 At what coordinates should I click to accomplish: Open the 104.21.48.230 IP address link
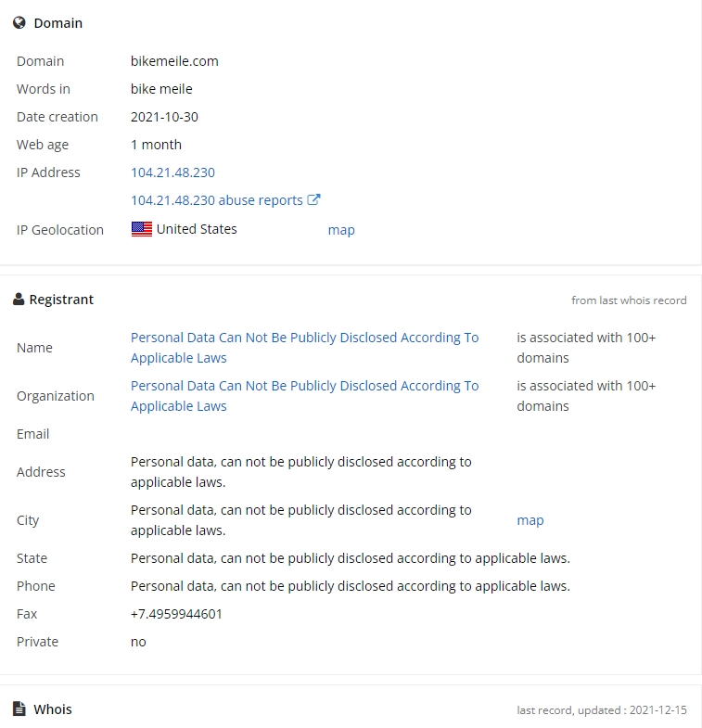[x=172, y=172]
